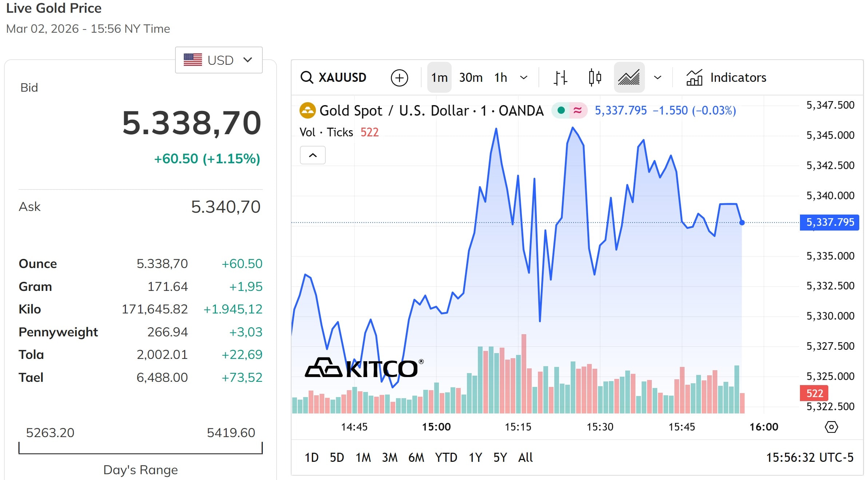Viewport: 868px width, 480px height.
Task: Open the USD currency dropdown
Action: click(x=219, y=60)
